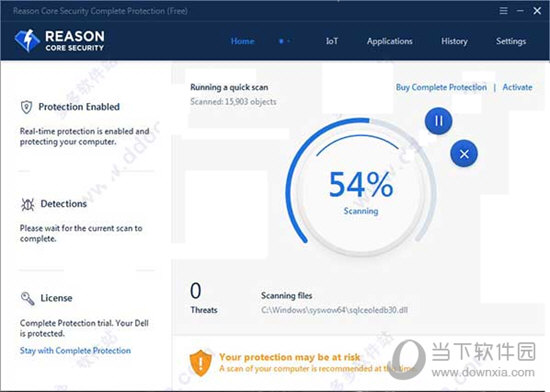
Task: Select the Detections heading
Action: click(63, 204)
